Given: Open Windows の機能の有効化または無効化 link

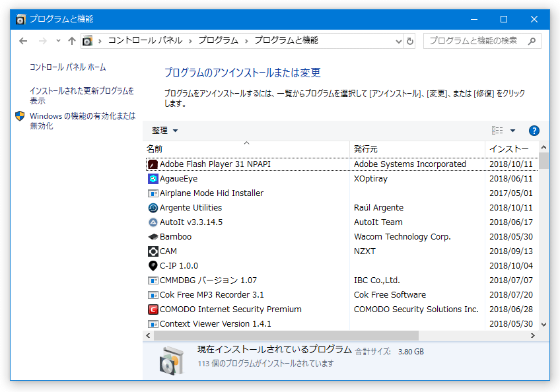Looking at the screenshot, I should (83, 121).
